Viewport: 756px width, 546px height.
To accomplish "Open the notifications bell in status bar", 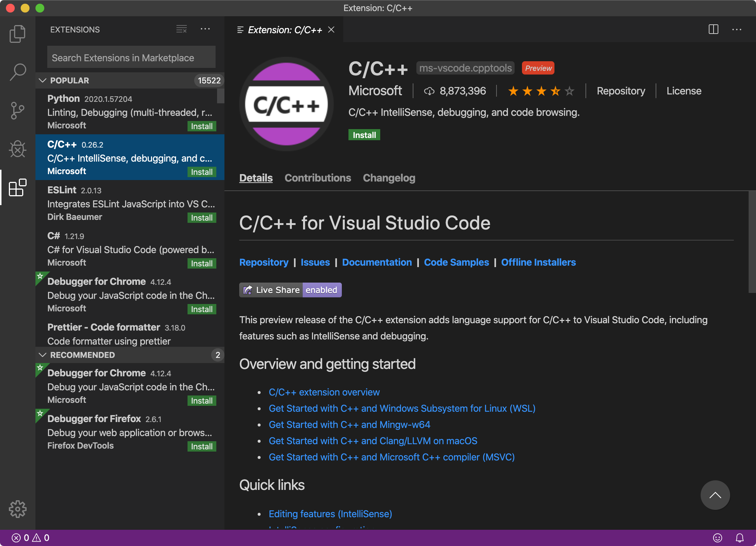I will [740, 538].
